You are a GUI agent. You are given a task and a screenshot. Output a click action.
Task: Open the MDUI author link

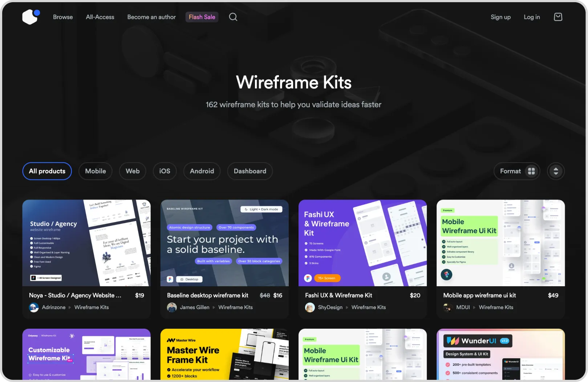(x=463, y=307)
